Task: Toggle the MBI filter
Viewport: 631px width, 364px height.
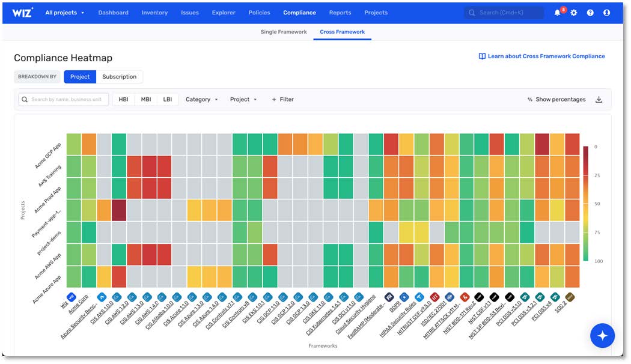Action: 145,100
